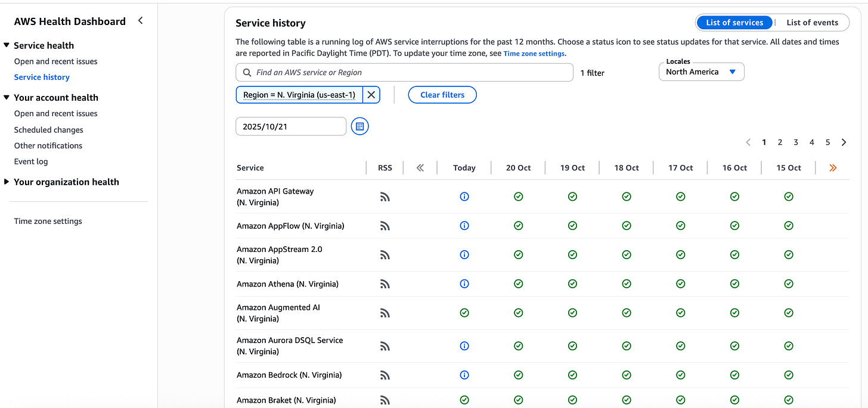Click Augmented AI green check for Today
This screenshot has height=408, width=868.
click(464, 313)
